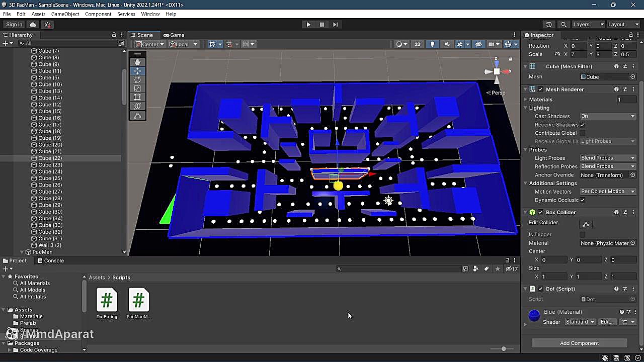Select the Rect tool

[x=137, y=97]
